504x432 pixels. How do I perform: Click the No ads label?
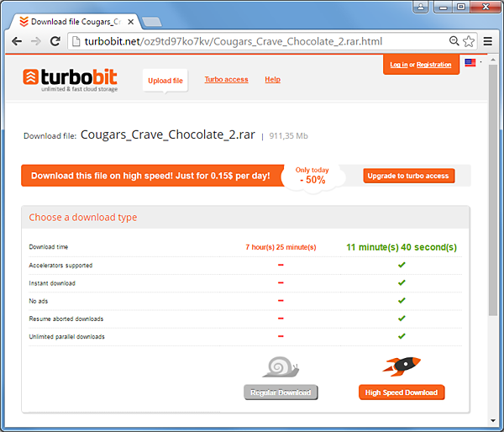click(39, 301)
